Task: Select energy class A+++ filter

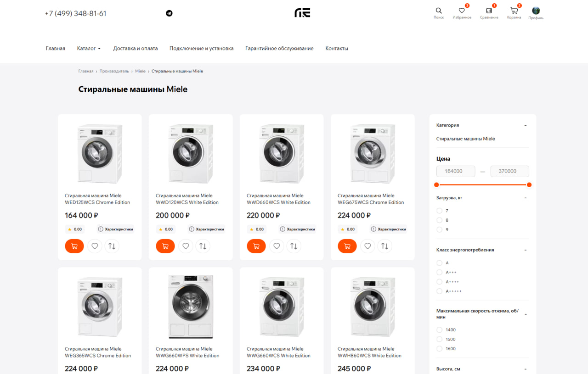Action: pos(440,273)
